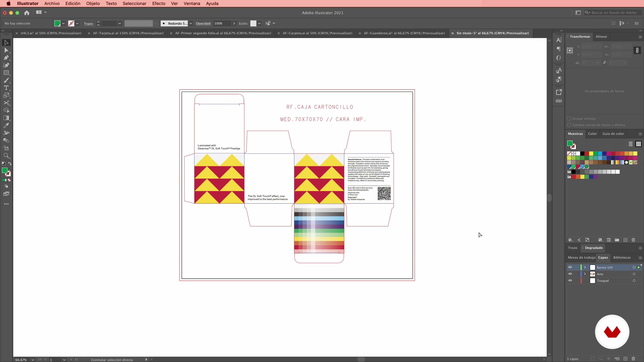This screenshot has height=362, width=644.
Task: Switch to Mesas de trabajo tab
Action: tap(581, 257)
